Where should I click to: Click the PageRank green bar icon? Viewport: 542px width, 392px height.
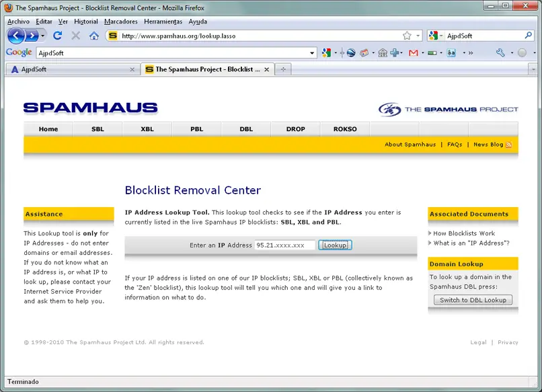[x=432, y=53]
